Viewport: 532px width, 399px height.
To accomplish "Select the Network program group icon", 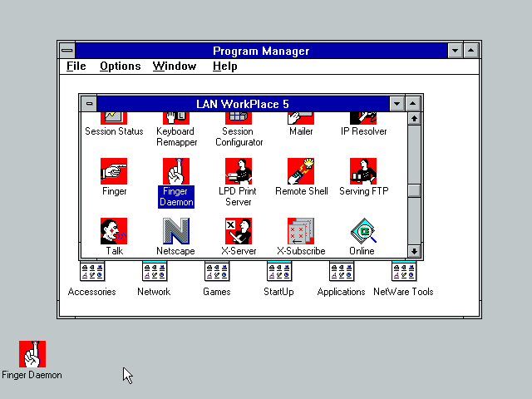I will [155, 272].
